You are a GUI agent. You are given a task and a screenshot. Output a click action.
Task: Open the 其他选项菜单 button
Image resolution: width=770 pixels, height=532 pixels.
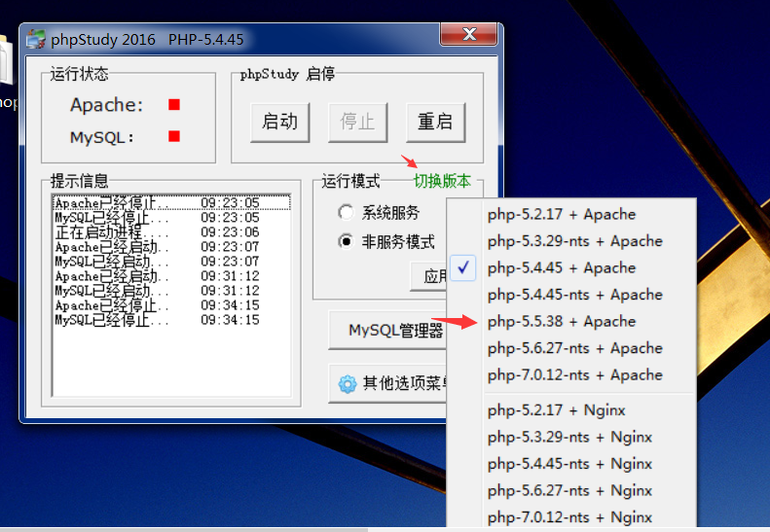point(387,384)
